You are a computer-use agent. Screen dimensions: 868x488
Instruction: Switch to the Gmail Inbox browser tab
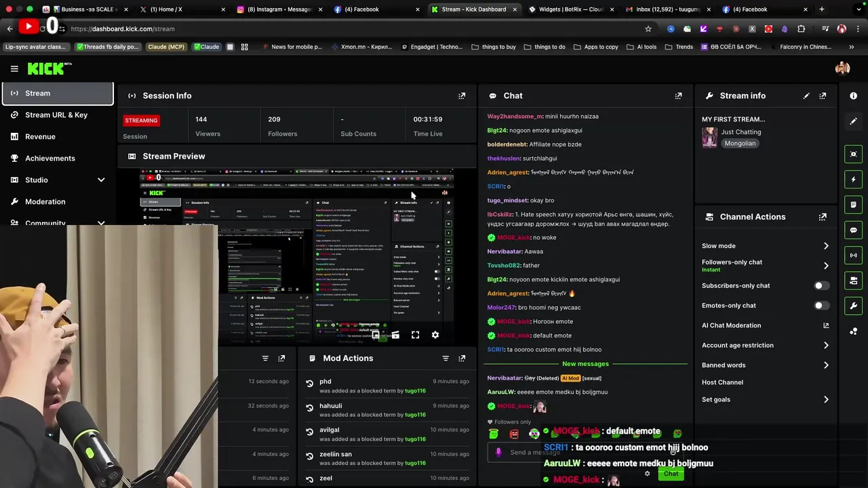[668, 9]
